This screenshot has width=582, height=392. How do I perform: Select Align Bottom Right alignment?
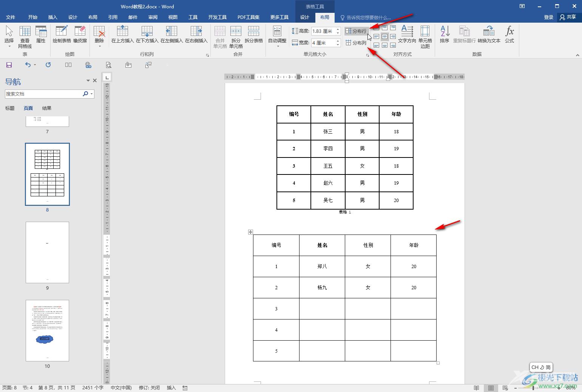coord(393,45)
